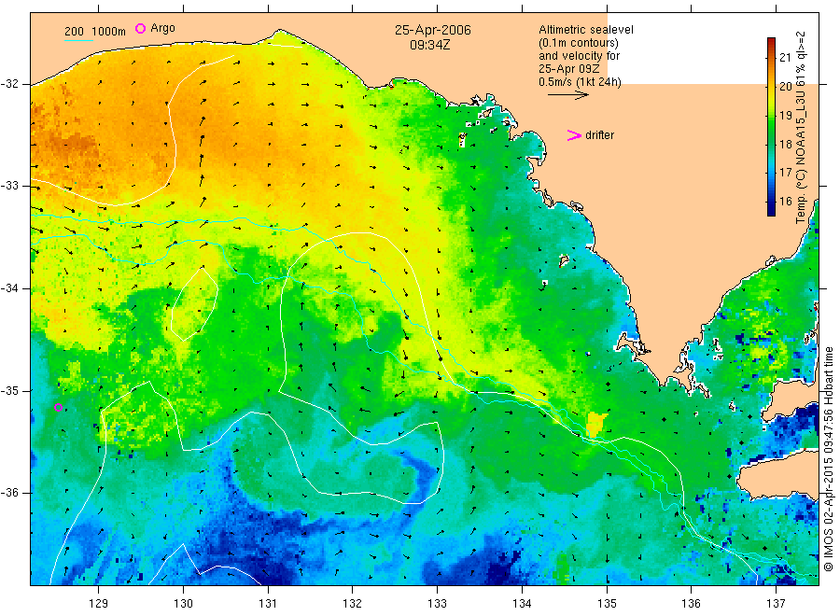Click the '(0.1m contours)' caption line
Image resolution: width=840 pixels, height=616 pixels.
pos(578,43)
